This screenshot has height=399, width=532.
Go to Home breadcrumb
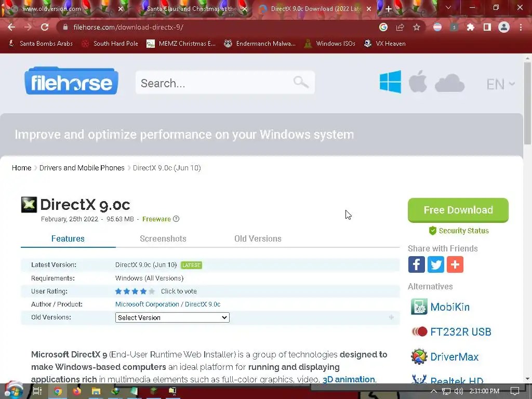(x=21, y=168)
